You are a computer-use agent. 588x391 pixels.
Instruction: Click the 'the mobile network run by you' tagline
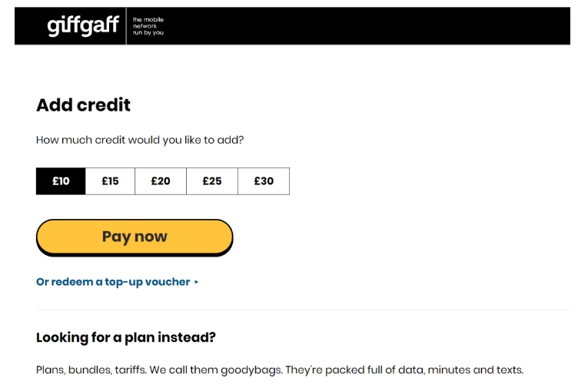pyautogui.click(x=148, y=26)
